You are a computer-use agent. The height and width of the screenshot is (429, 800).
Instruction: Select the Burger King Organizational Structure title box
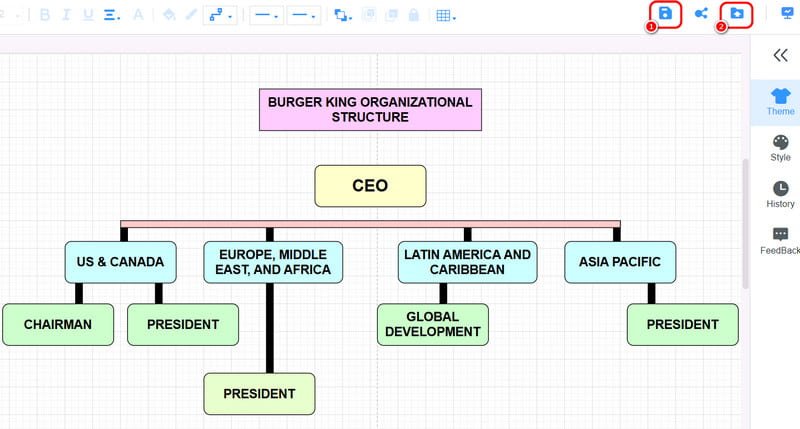(x=370, y=110)
